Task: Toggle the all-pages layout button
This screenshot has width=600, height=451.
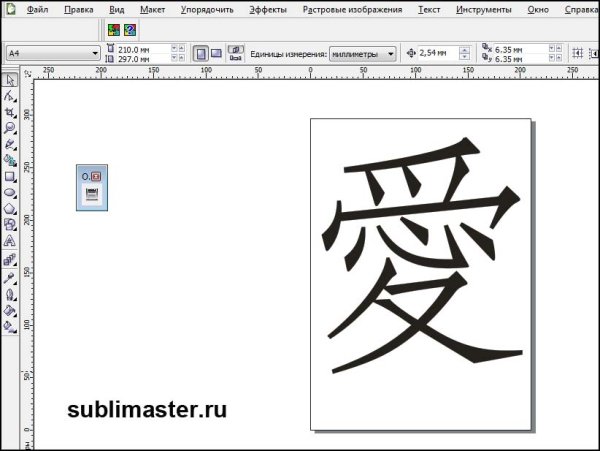Action: 235,53
